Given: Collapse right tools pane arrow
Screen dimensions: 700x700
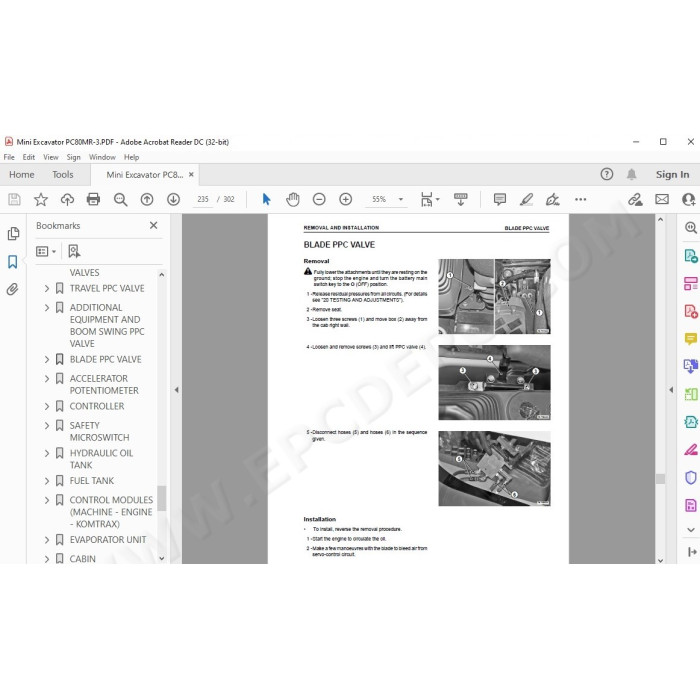Looking at the screenshot, I should tap(671, 390).
